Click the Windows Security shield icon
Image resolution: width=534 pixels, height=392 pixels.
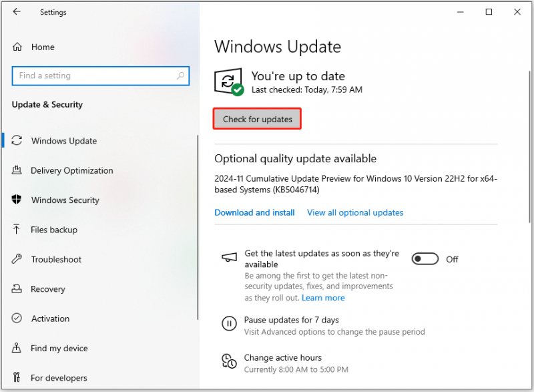16,199
